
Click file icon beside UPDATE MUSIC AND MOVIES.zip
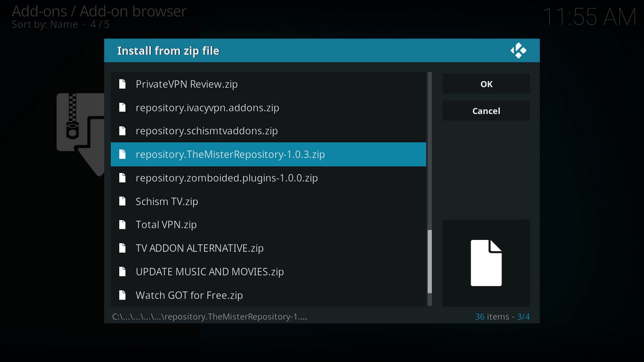122,272
